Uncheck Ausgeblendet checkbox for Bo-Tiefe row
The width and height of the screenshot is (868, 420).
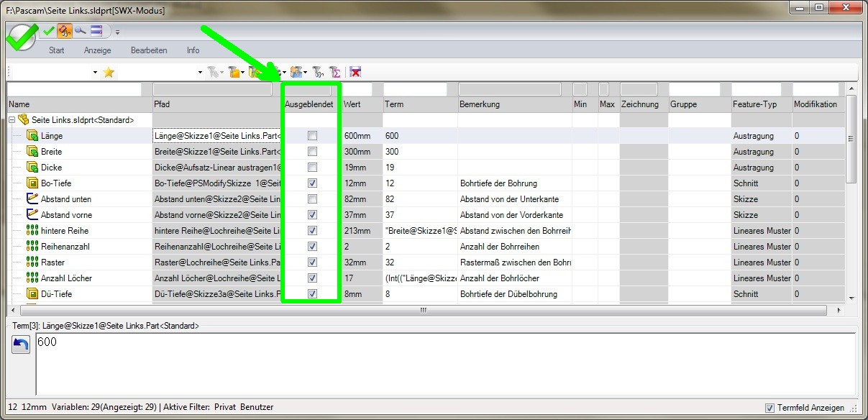(x=312, y=183)
